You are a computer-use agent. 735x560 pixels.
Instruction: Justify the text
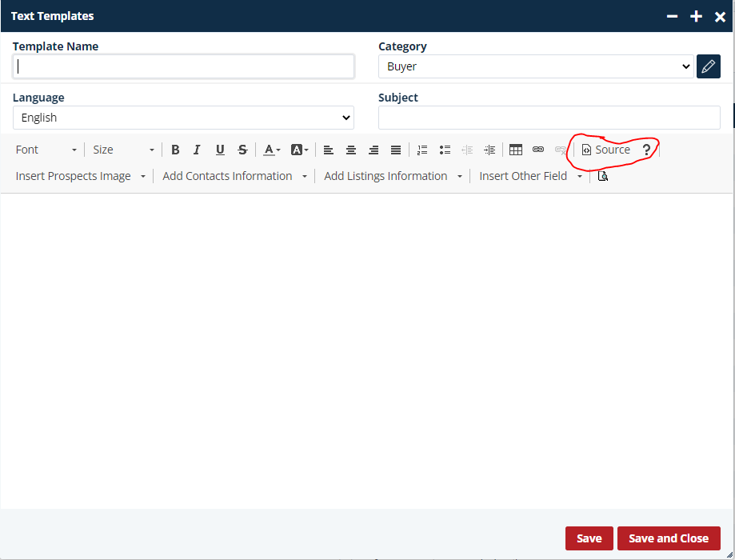coord(396,150)
